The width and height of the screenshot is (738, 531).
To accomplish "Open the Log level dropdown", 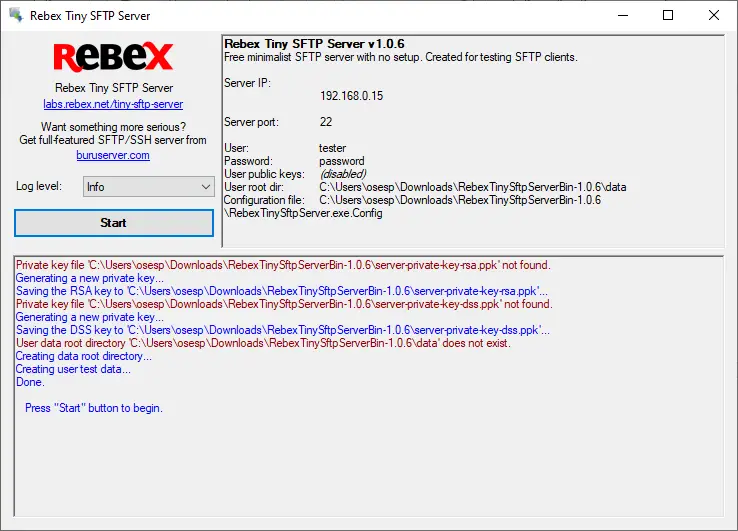I will click(x=149, y=187).
